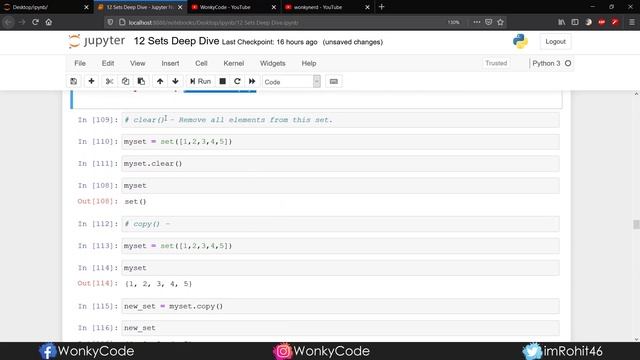Rename notebook title 12 Sets Deep Dive
The width and height of the screenshot is (640, 360).
click(176, 41)
